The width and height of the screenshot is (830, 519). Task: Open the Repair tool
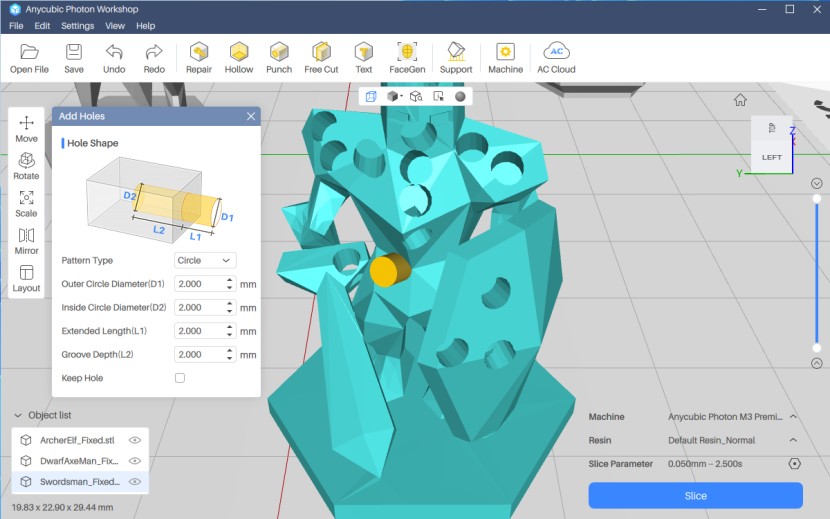(199, 58)
